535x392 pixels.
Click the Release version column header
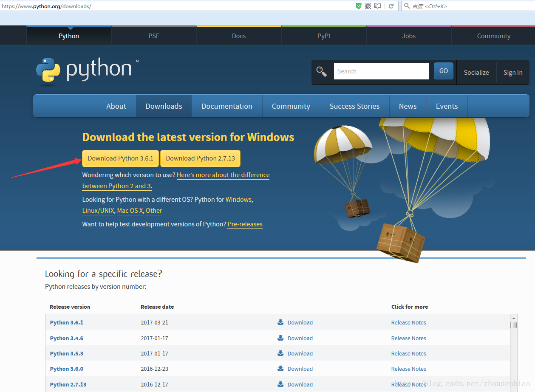[70, 307]
